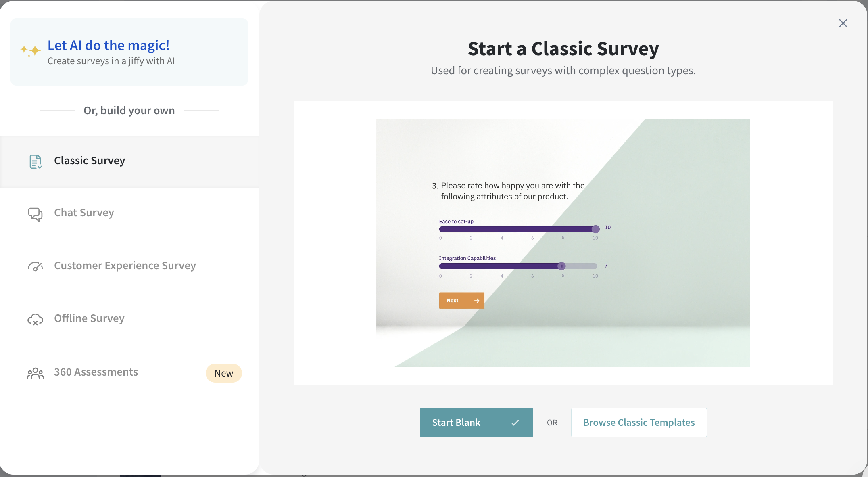
Task: Select 360 Assessments
Action: [96, 372]
